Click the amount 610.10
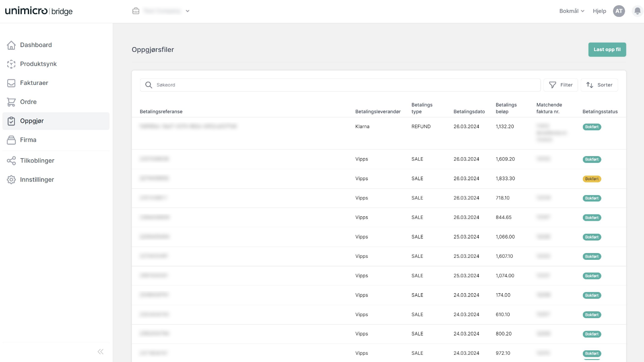Image resolution: width=644 pixels, height=362 pixels. click(503, 315)
